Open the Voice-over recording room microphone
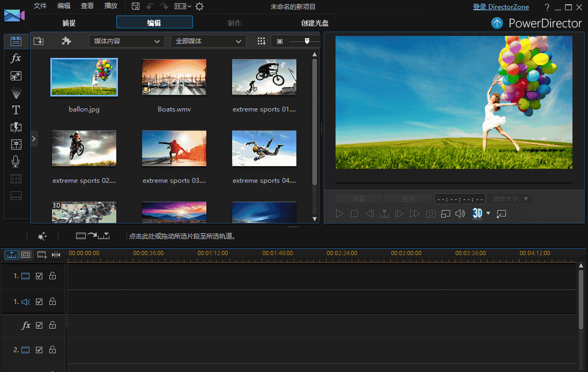588x372 pixels. pyautogui.click(x=16, y=161)
